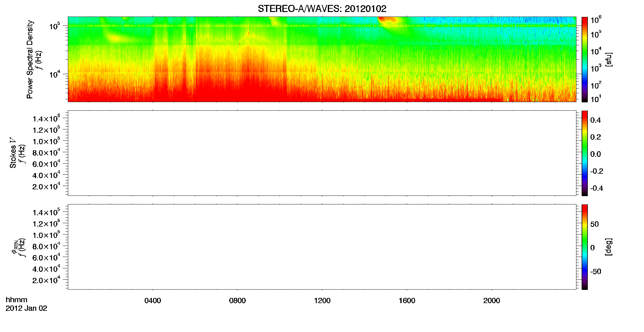Click the phi RTN degrees color bar
This screenshot has width=644, height=332.
pyautogui.click(x=585, y=247)
